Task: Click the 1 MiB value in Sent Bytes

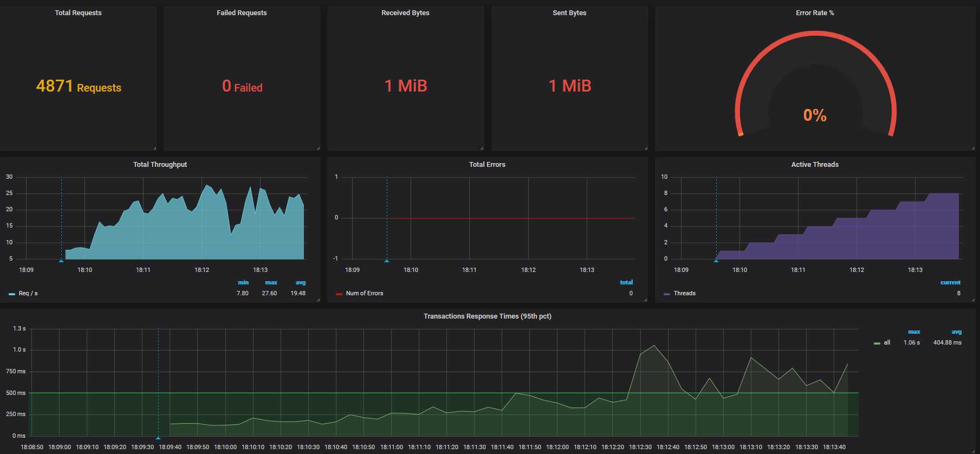Action: click(570, 86)
